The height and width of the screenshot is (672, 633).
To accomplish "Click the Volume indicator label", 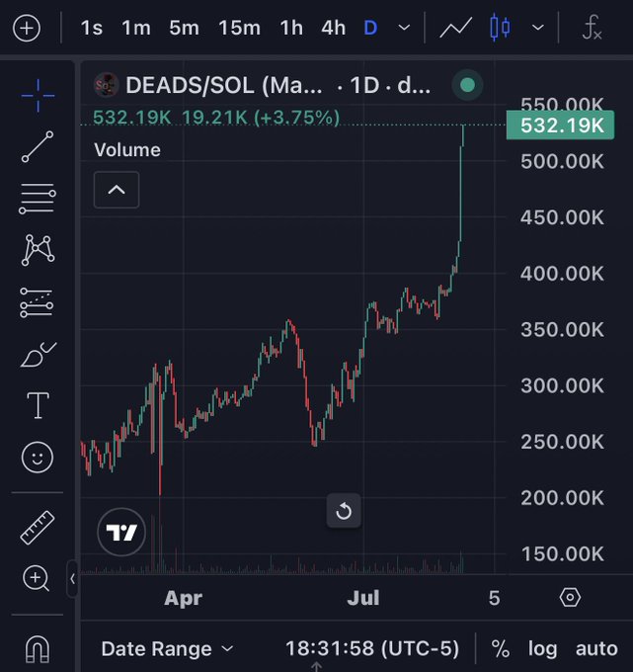I will [x=127, y=150].
